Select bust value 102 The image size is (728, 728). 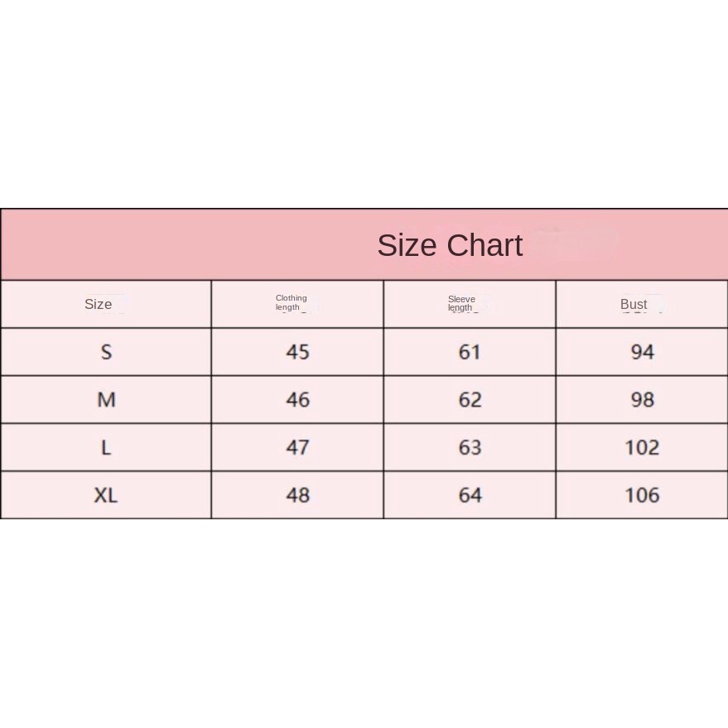(642, 448)
